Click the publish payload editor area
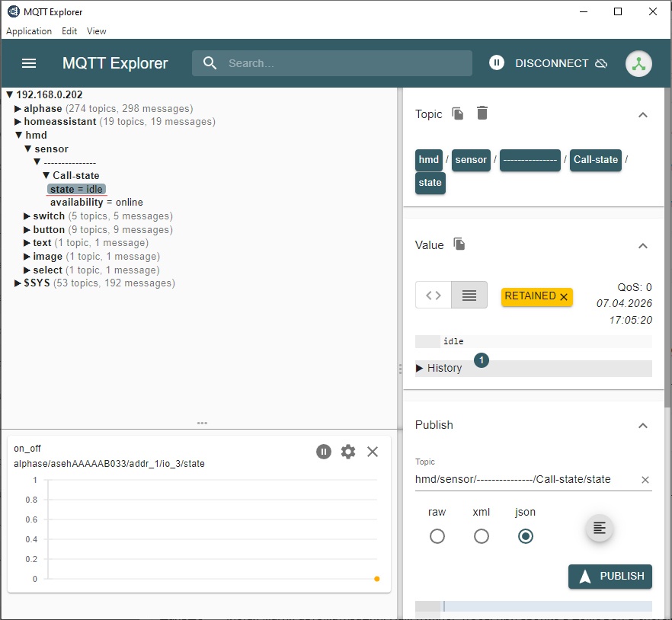The width and height of the screenshot is (672, 620). tap(547, 606)
